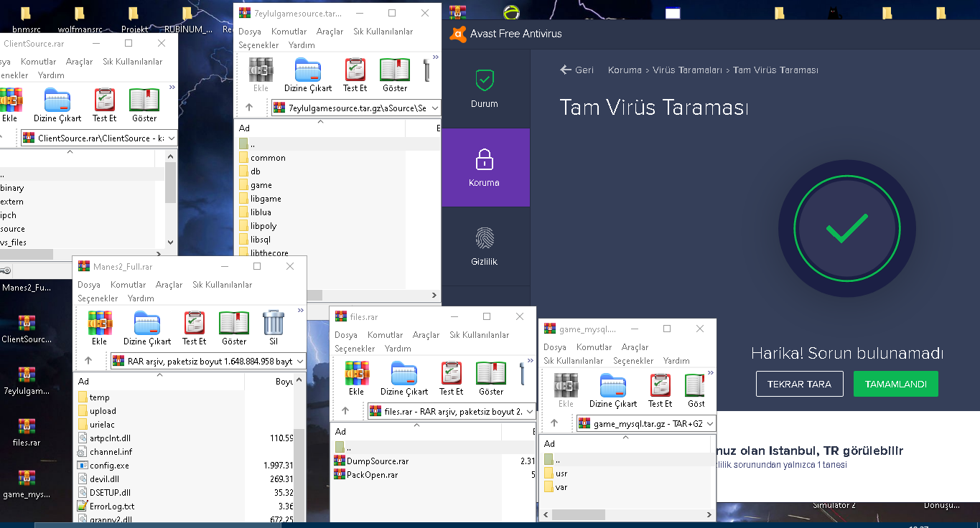The width and height of the screenshot is (980, 528).
Task: Click Dizine Çıkart in files.rar window
Action: 404,378
